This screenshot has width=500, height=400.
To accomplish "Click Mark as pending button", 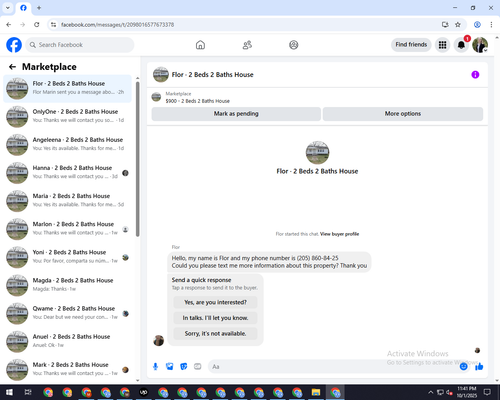I will pyautogui.click(x=236, y=114).
